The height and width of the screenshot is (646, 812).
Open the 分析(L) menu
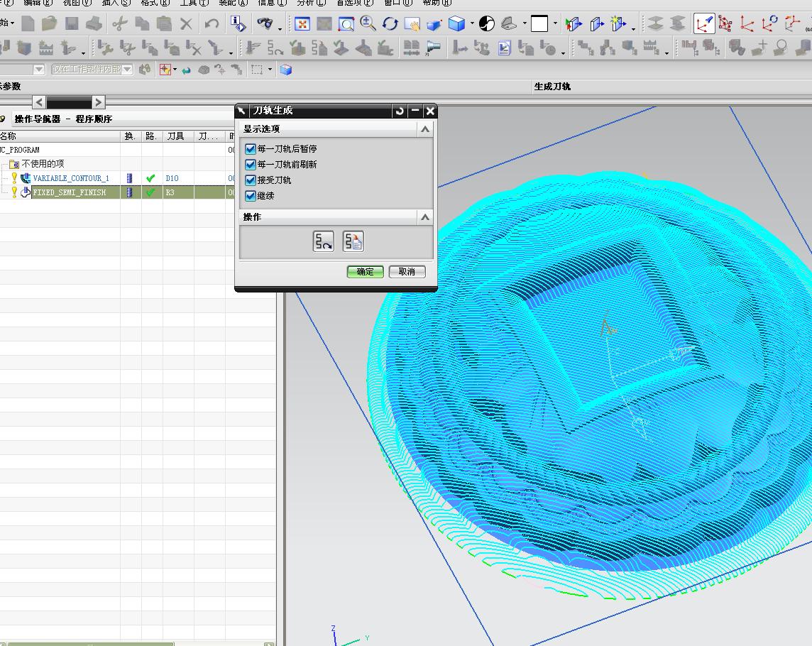tap(311, 3)
